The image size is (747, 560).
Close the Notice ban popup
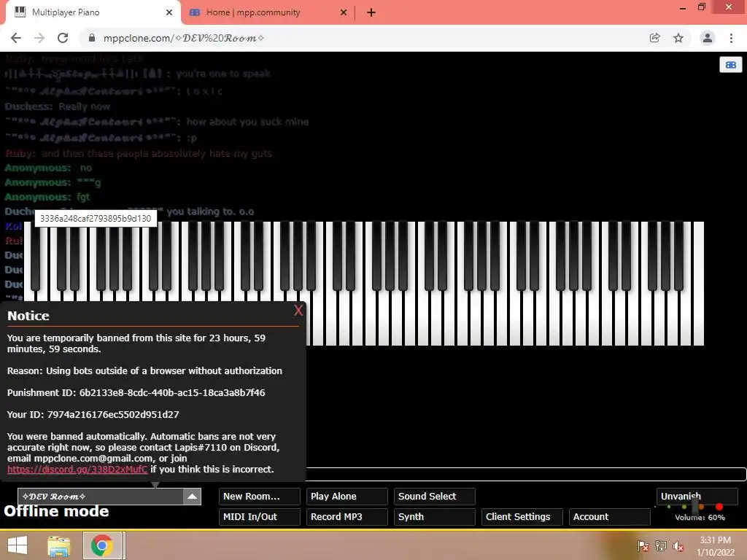tap(298, 311)
